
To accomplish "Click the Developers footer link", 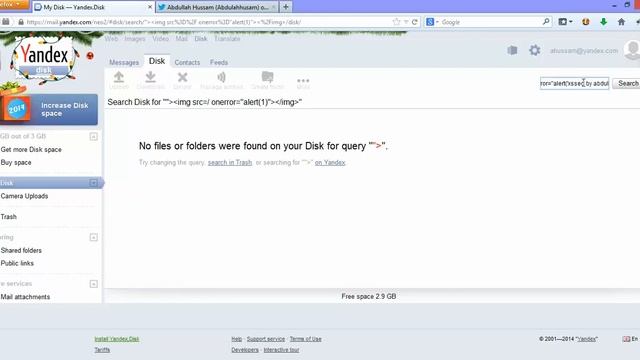I will pos(245,350).
